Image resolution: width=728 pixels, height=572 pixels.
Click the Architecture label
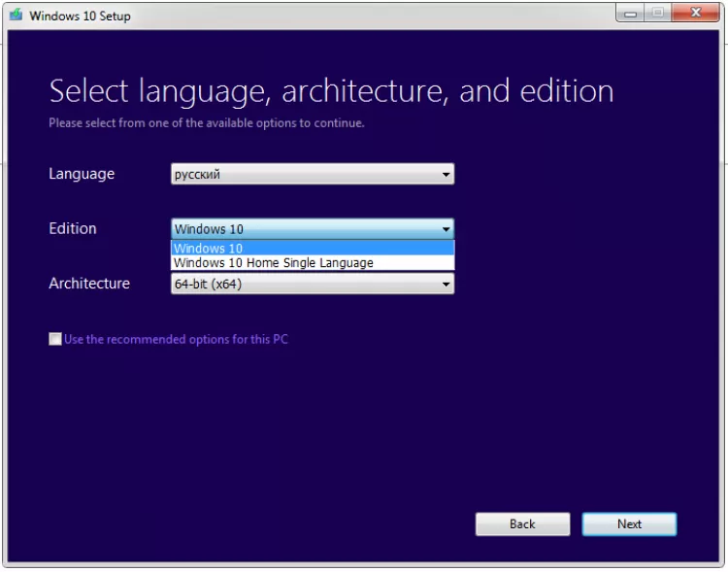click(x=89, y=284)
